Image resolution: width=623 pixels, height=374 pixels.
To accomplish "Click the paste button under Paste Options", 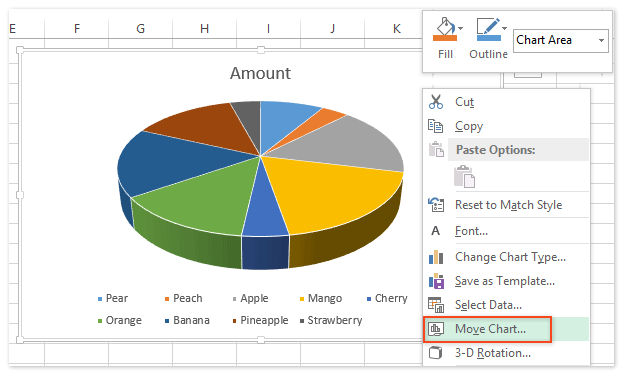I will [x=464, y=176].
